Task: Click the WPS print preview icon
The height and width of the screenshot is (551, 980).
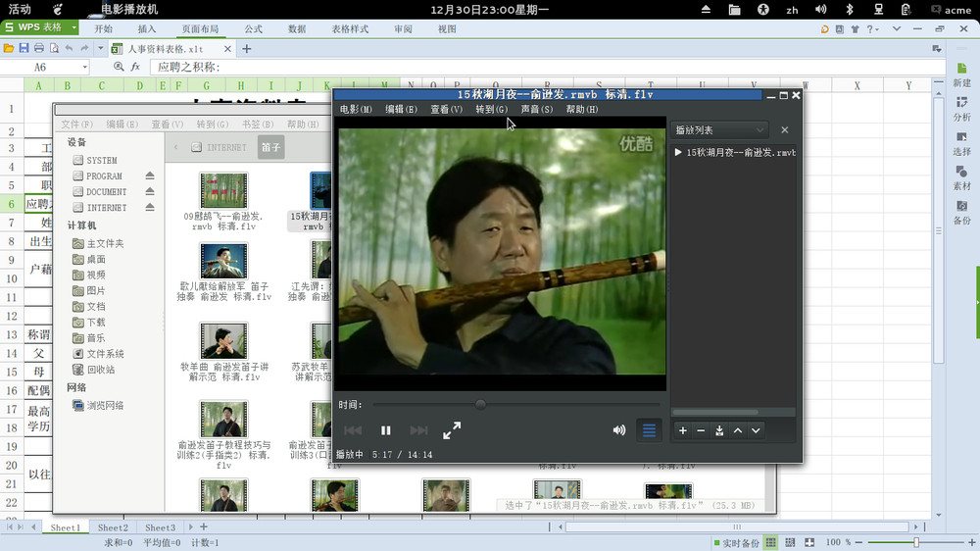Action: pos(54,48)
